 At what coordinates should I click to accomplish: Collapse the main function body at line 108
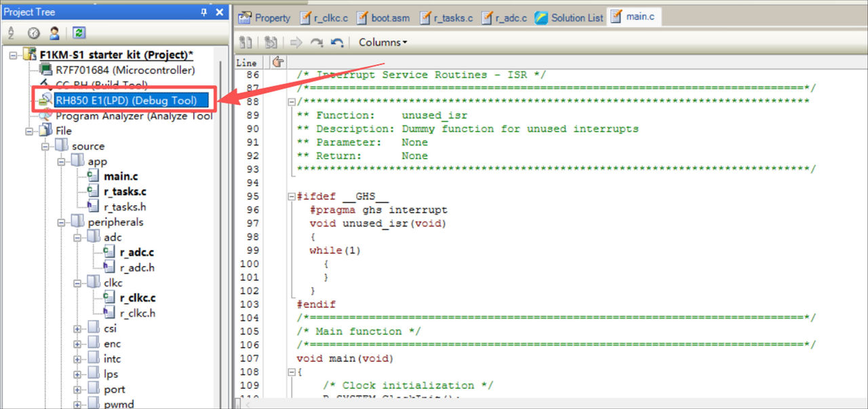pyautogui.click(x=292, y=372)
